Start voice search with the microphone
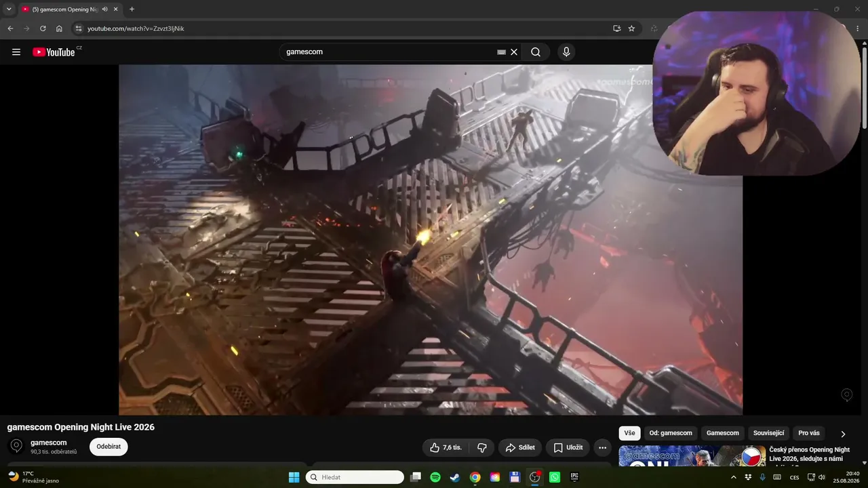868x488 pixels. click(566, 52)
